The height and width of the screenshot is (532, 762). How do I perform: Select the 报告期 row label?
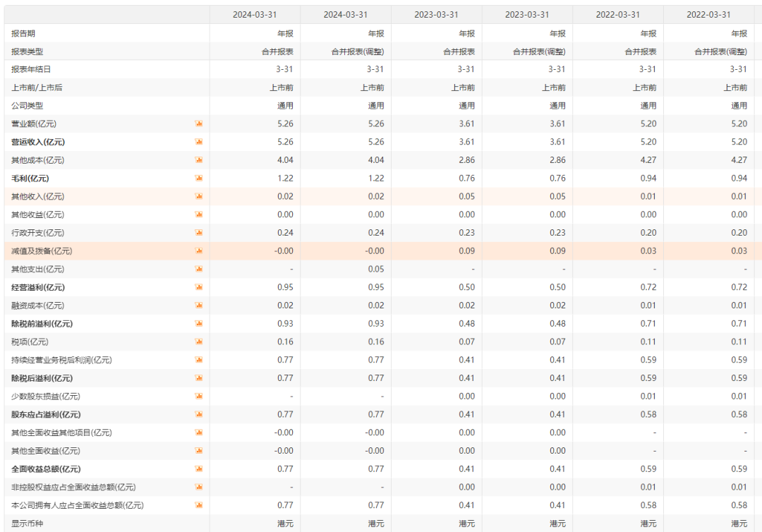point(23,33)
